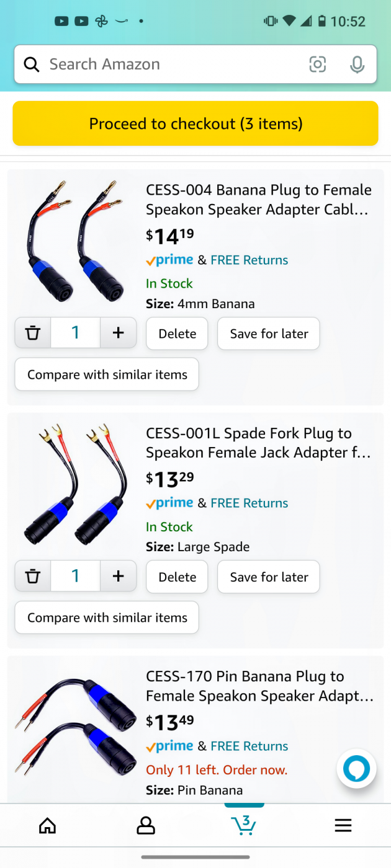Image resolution: width=391 pixels, height=868 pixels.
Task: Tap the cart icon showing 3 items
Action: 244,825
